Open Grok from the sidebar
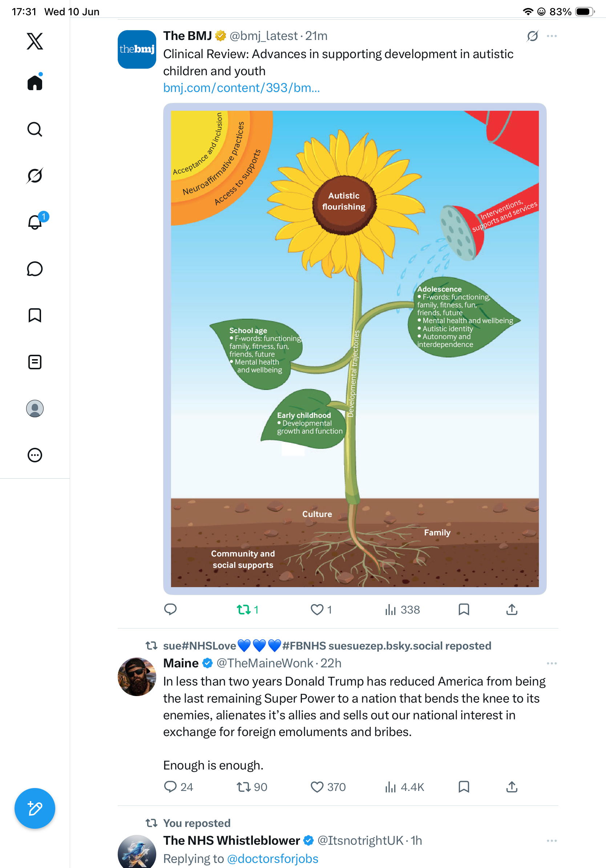 click(35, 176)
